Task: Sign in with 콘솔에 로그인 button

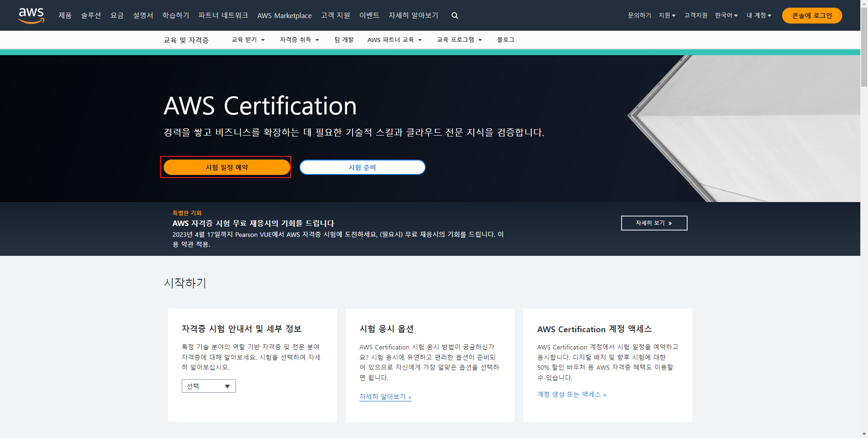Action: 812,15
